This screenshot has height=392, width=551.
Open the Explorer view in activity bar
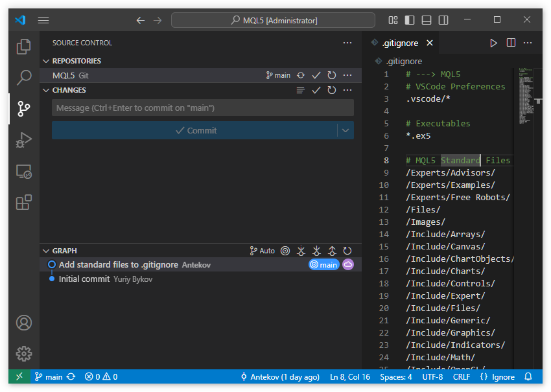coord(23,47)
